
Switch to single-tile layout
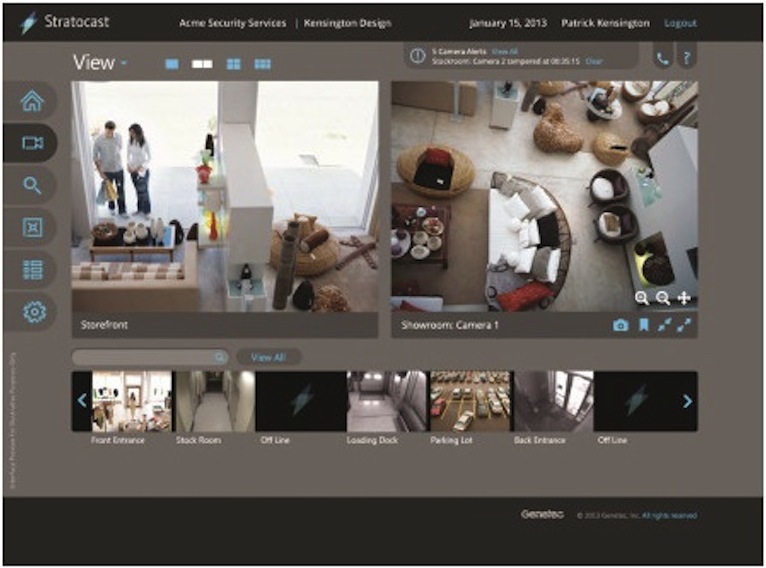coord(172,64)
